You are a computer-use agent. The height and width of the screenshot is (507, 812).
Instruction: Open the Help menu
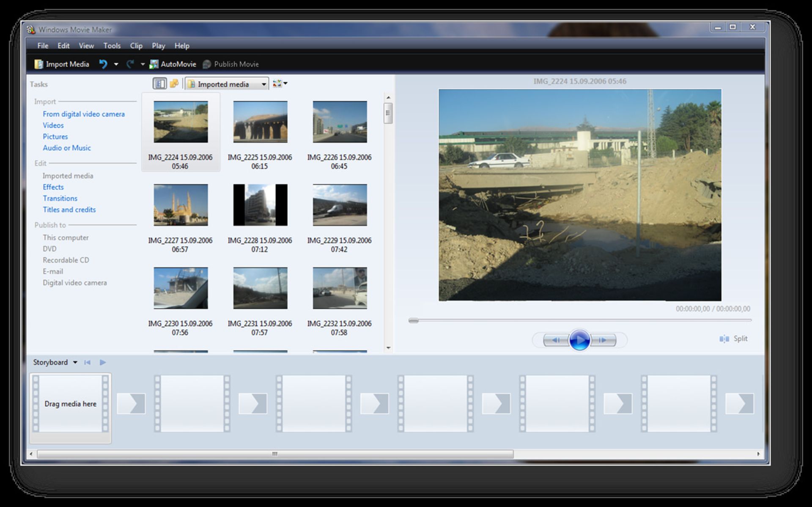pyautogui.click(x=182, y=46)
